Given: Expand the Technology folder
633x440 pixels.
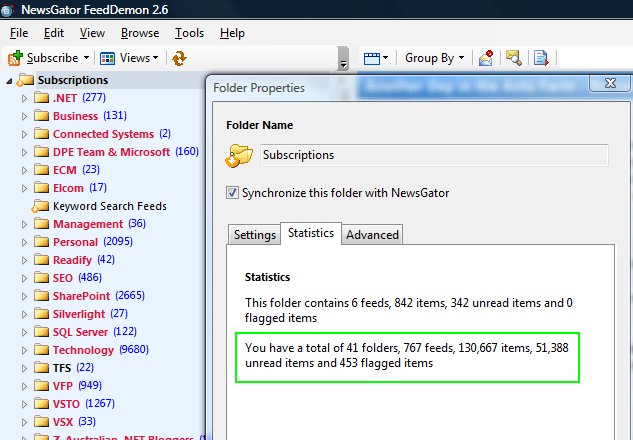Looking at the screenshot, I should (x=25, y=350).
